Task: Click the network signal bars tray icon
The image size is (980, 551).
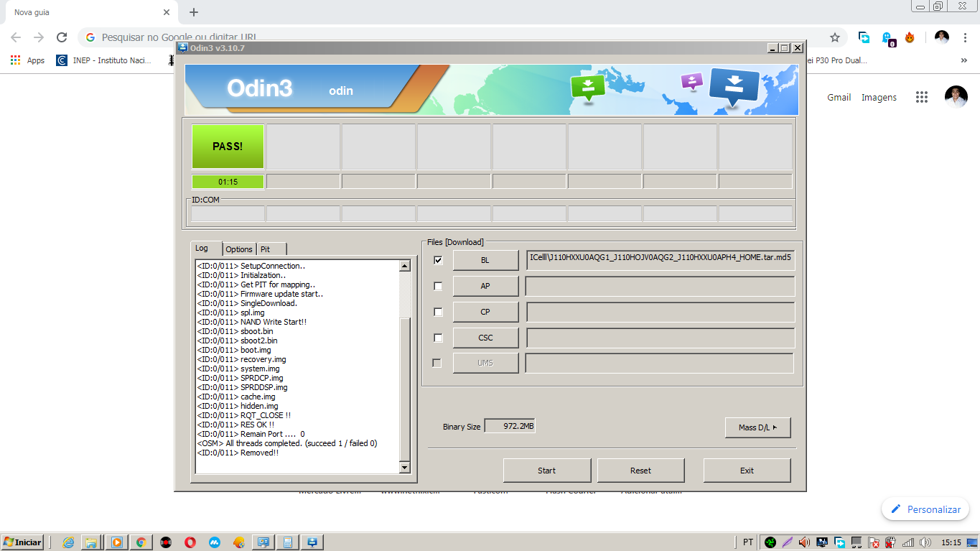Action: point(908,542)
